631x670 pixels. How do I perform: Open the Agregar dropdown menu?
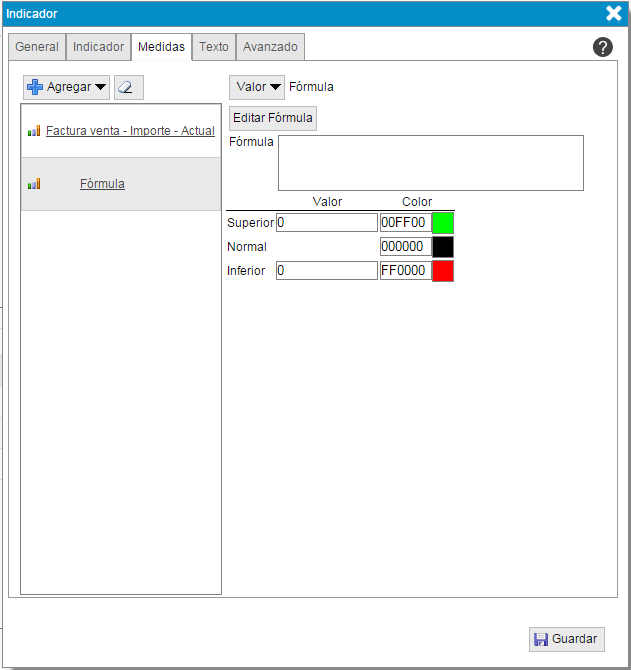click(67, 87)
